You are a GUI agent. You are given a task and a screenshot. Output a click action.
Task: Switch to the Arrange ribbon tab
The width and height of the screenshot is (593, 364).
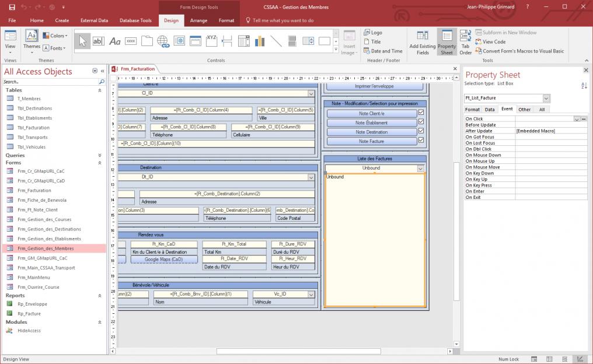[x=198, y=20]
